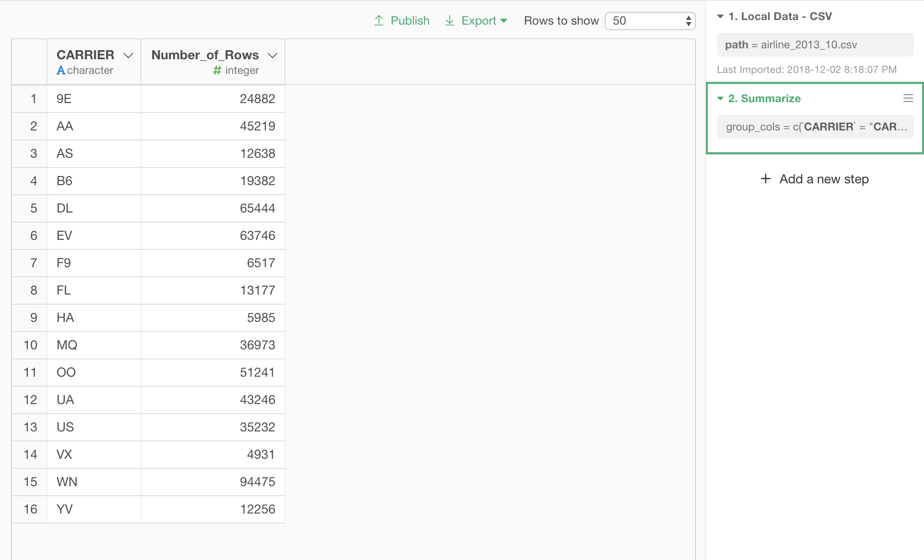
Task: Click the group_cols Summarize command box
Action: pyautogui.click(x=815, y=127)
